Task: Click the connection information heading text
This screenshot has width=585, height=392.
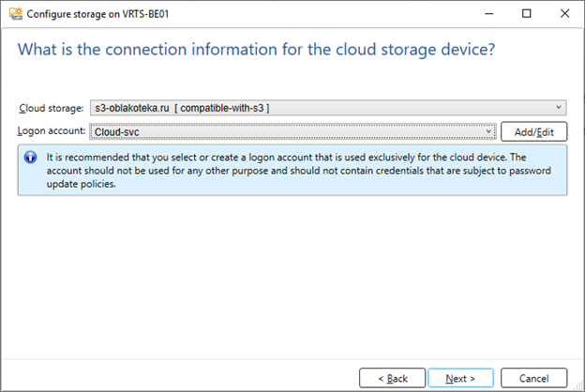Action: point(256,50)
